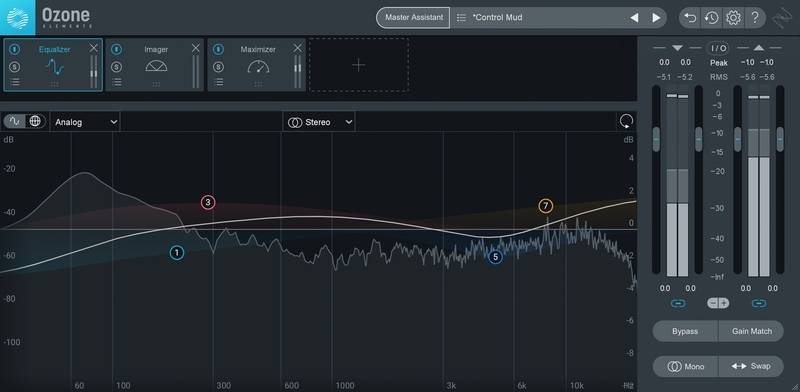Click the I/O meter button
Screen dimensions: 800x392
pos(718,48)
